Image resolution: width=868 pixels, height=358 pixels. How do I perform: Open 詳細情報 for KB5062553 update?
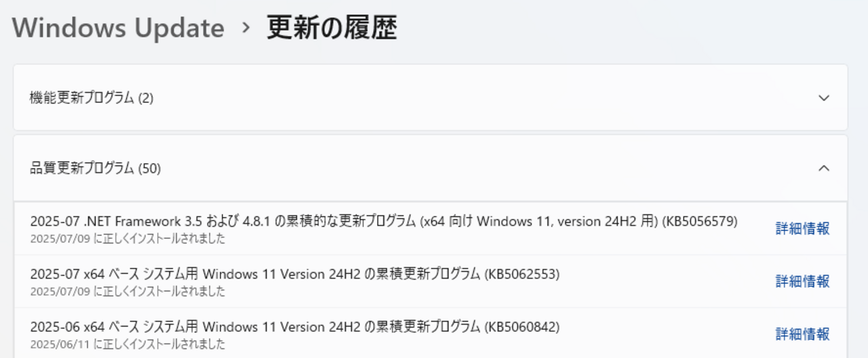(x=803, y=281)
